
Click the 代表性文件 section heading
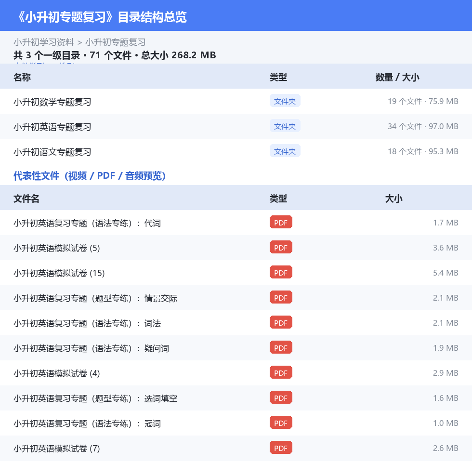click(90, 175)
